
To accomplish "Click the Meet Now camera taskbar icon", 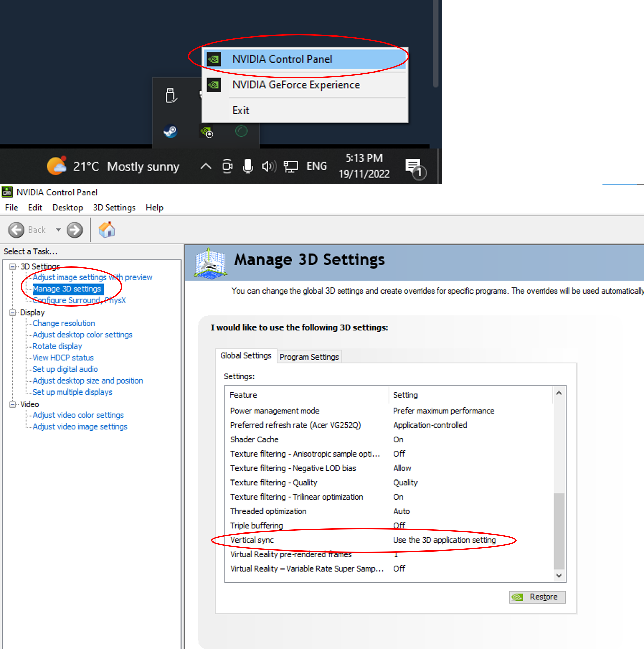I will coord(227,166).
